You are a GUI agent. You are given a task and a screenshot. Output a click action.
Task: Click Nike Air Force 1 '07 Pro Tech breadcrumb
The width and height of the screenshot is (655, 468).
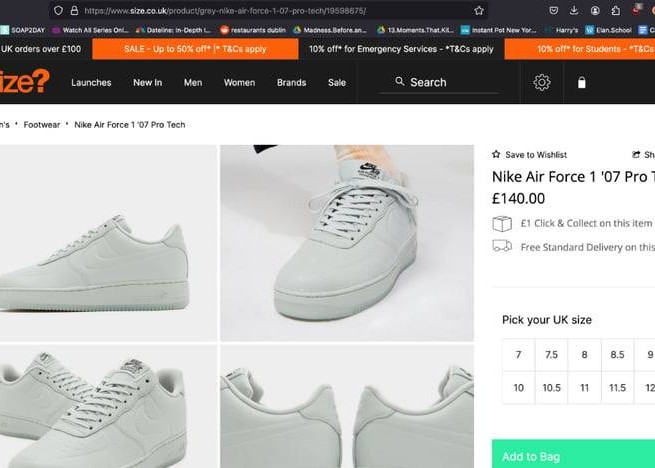click(129, 125)
